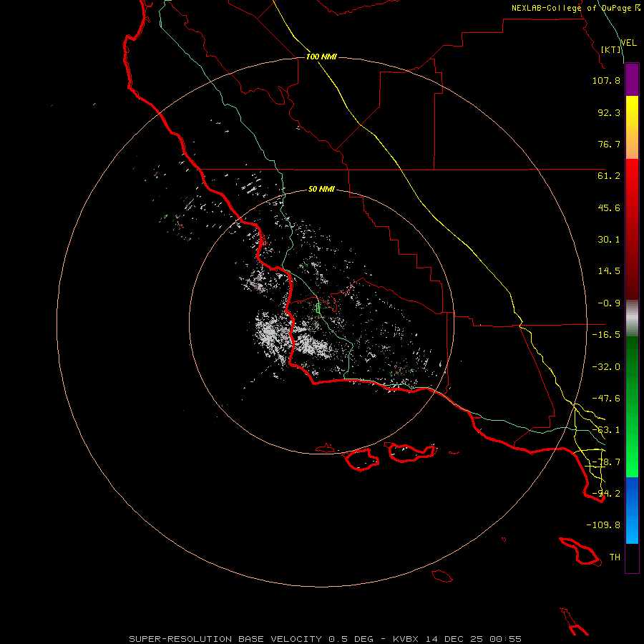Select the 30.1 scale label
The height and width of the screenshot is (644, 644).
pos(609,240)
